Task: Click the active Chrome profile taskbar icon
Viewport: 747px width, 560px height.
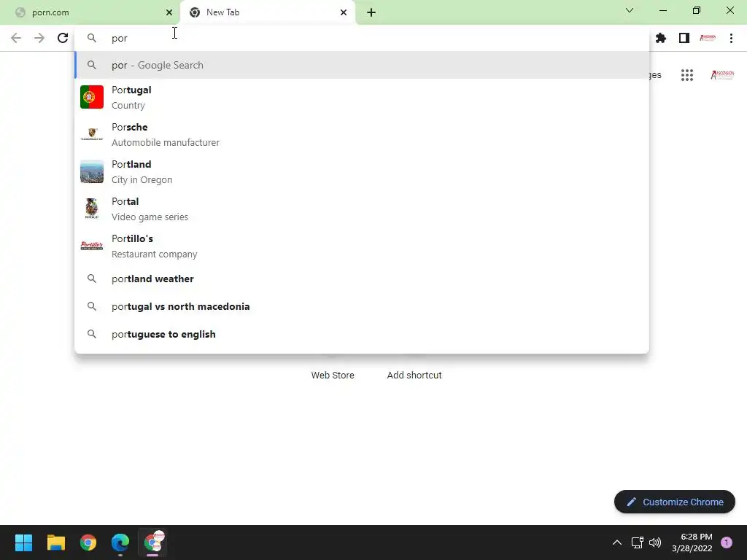Action: (x=153, y=542)
